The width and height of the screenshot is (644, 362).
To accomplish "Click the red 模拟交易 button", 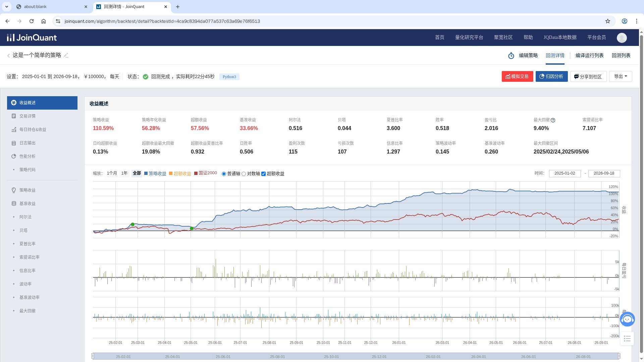I will pos(517,76).
